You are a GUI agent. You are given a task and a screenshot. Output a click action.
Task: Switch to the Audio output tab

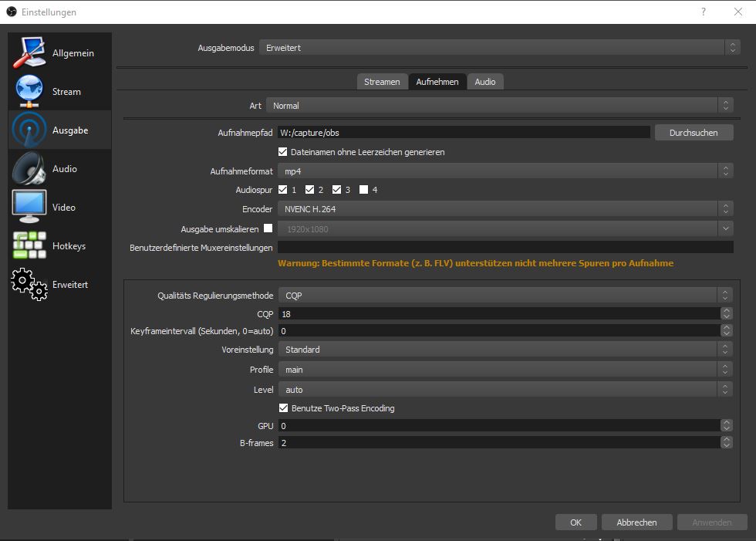pyautogui.click(x=485, y=82)
